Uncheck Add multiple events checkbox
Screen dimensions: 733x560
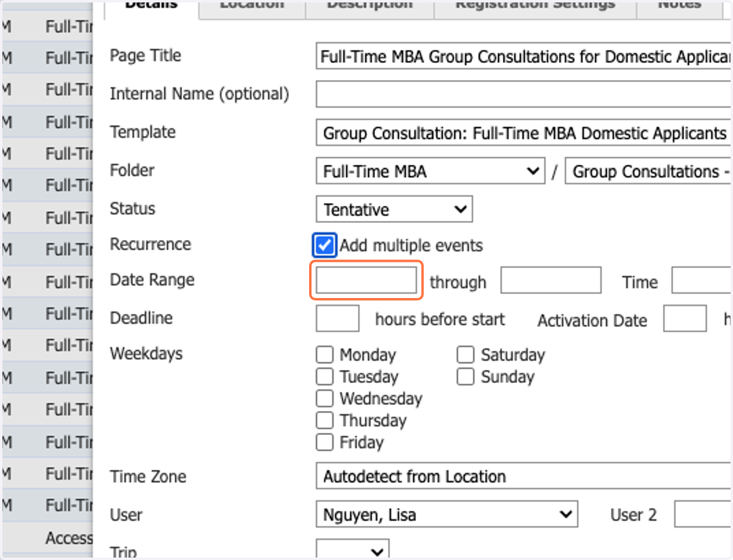coord(324,245)
